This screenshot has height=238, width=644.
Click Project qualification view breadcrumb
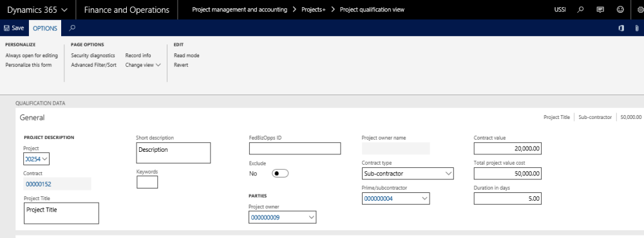click(x=372, y=10)
